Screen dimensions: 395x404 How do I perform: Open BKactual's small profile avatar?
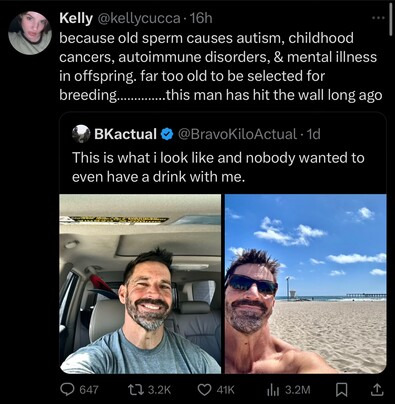(x=81, y=134)
